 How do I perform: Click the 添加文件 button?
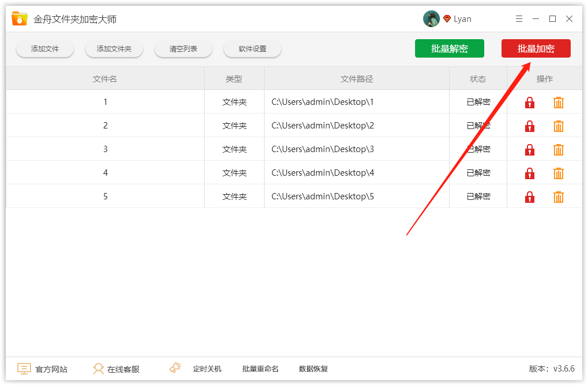pos(45,49)
